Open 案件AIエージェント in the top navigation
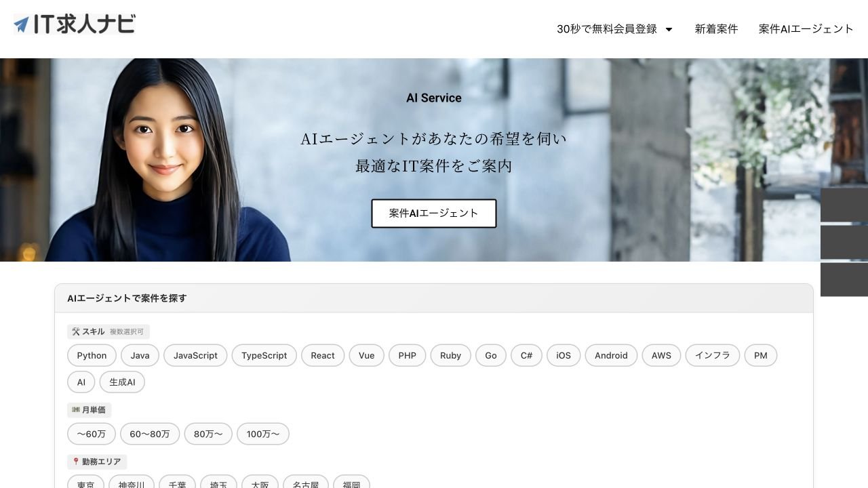This screenshot has width=868, height=488. 806,29
